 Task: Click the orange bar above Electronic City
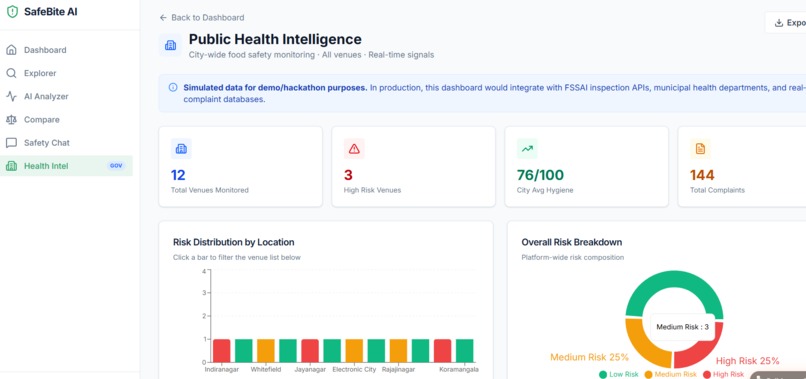[354, 351]
